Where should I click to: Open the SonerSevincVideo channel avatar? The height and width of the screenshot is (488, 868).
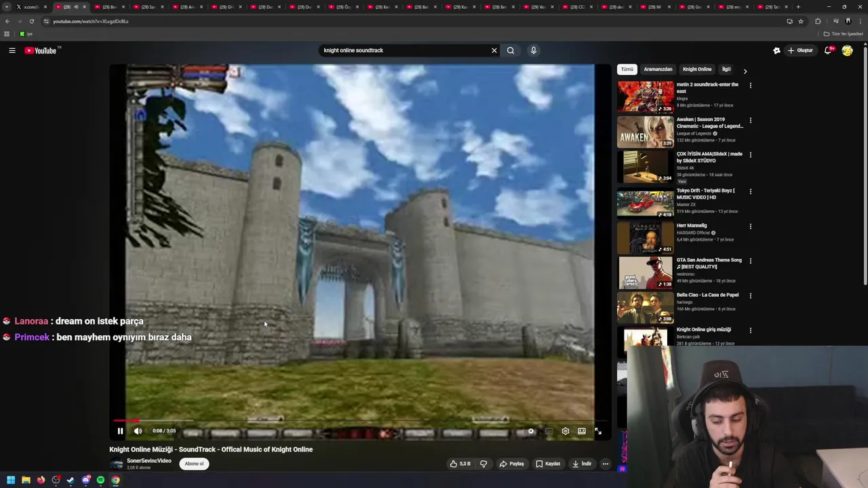tap(117, 464)
